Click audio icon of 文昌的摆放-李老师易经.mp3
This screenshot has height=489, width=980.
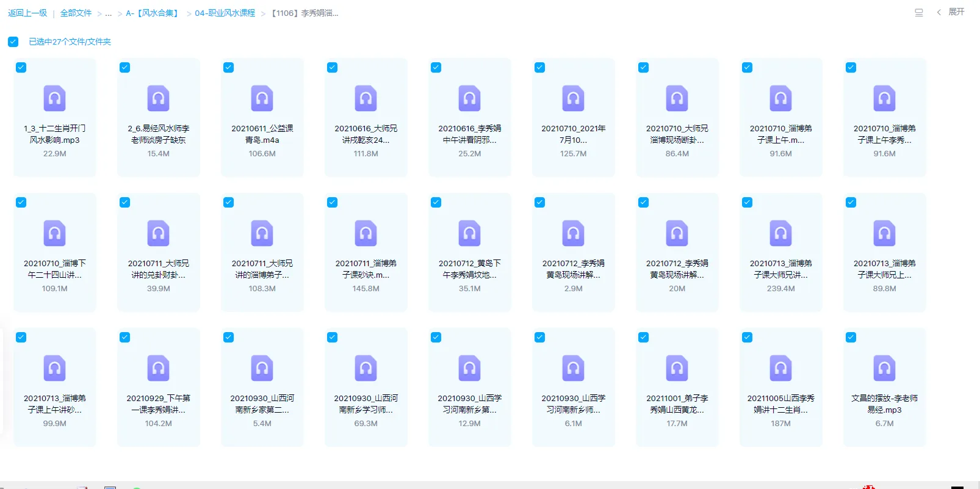884,368
